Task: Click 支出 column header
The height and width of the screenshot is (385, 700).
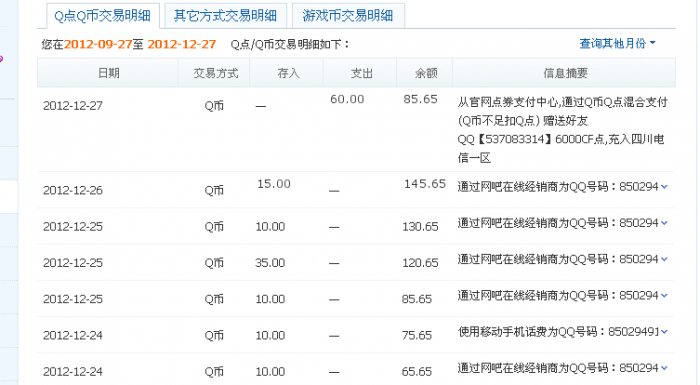Action: [x=361, y=73]
